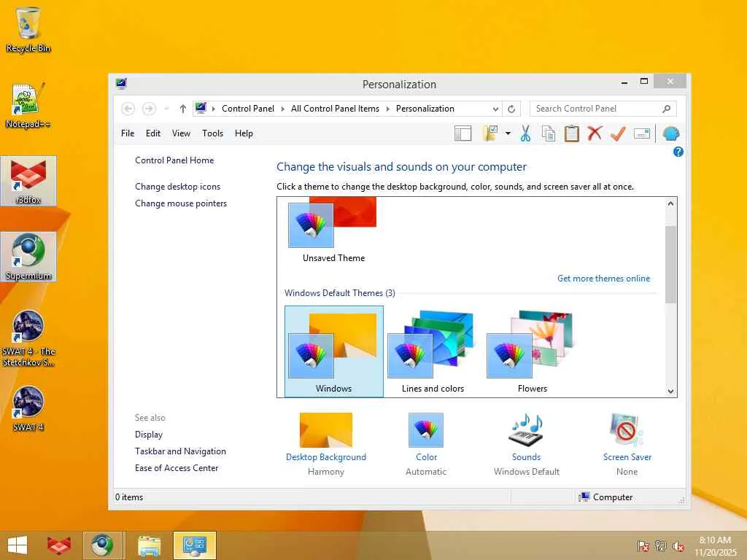The image size is (747, 560).
Task: Click Get more themes online link
Action: (x=603, y=279)
